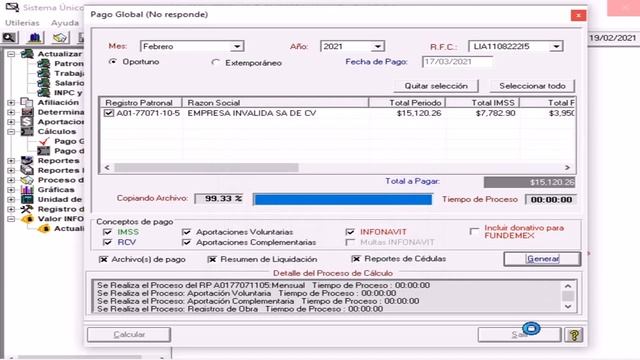640x360 pixels.
Task: Click the second Pago item icon under Cálculos
Action: click(x=43, y=151)
